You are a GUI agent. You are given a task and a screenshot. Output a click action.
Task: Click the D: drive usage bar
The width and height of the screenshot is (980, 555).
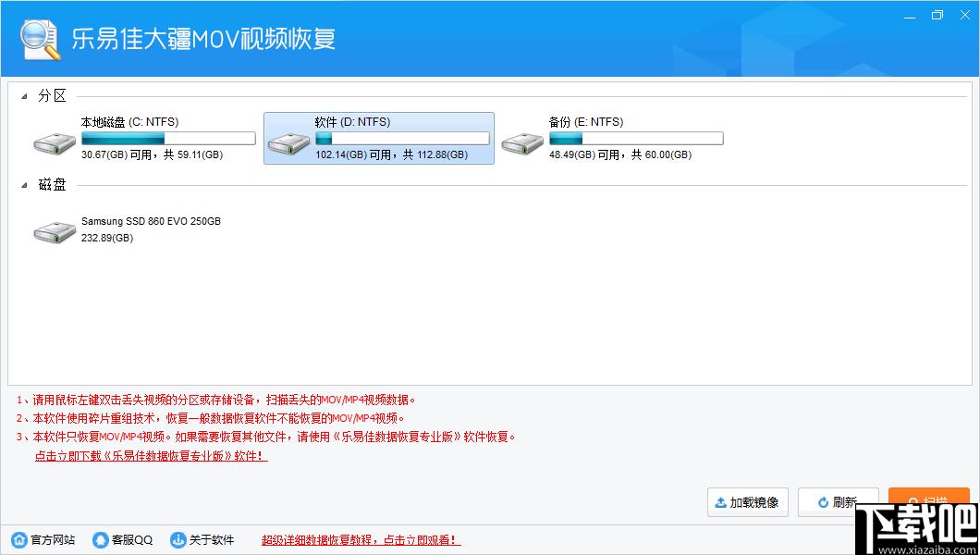tap(402, 138)
